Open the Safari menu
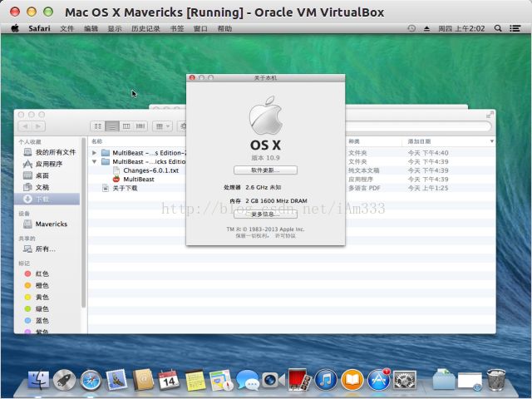 pos(39,28)
